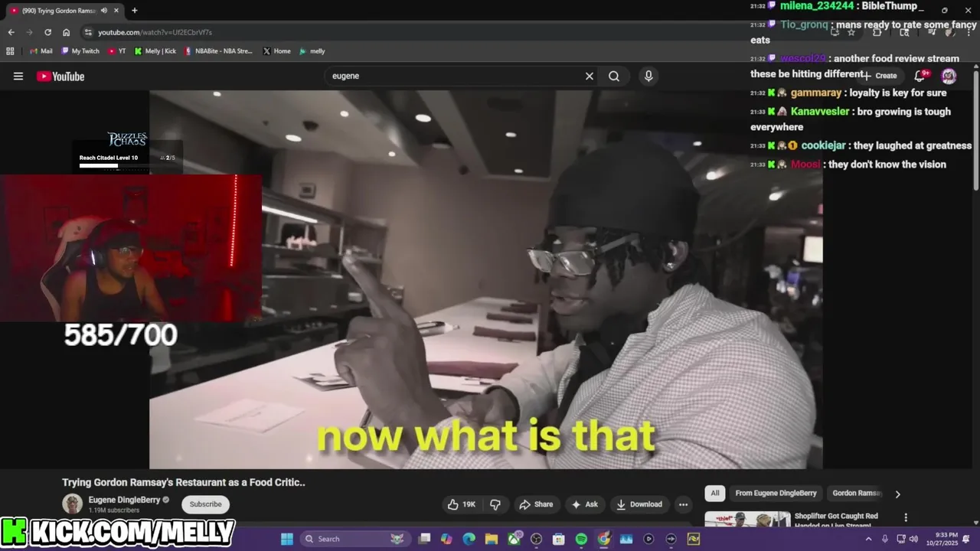This screenshot has width=980, height=551.
Task: Subscribe to Eugene DingleBerry
Action: 205,504
